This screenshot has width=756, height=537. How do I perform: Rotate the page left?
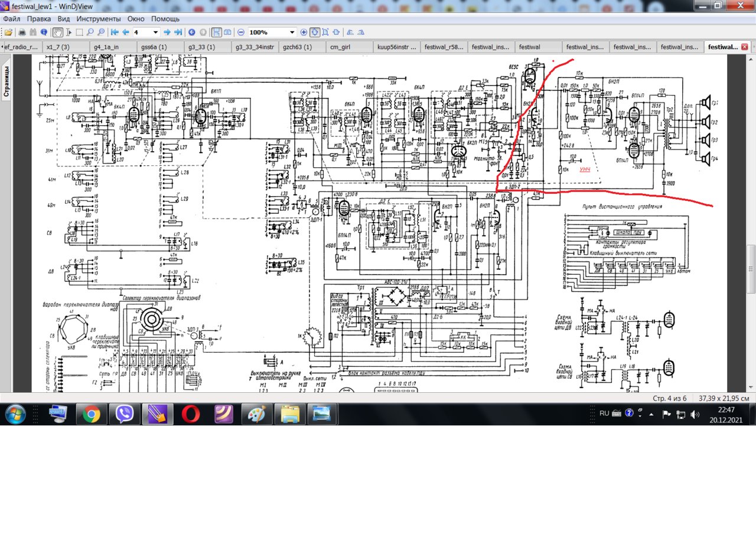pyautogui.click(x=350, y=32)
